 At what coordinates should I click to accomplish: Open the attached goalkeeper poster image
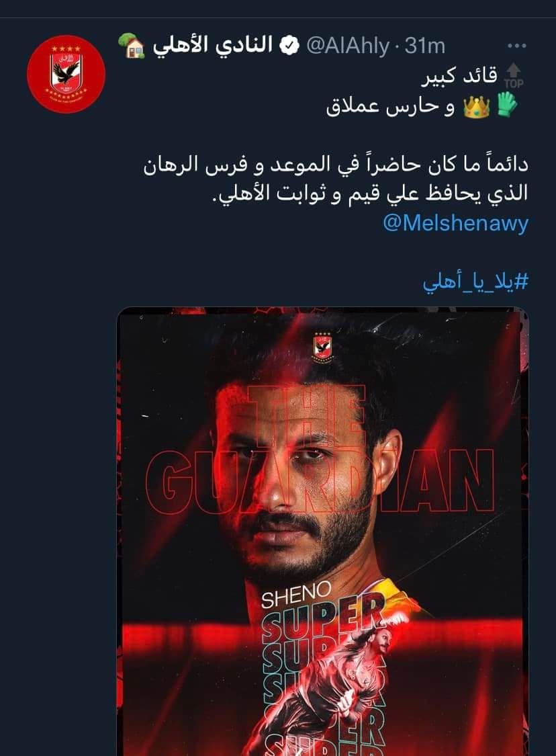click(323, 532)
